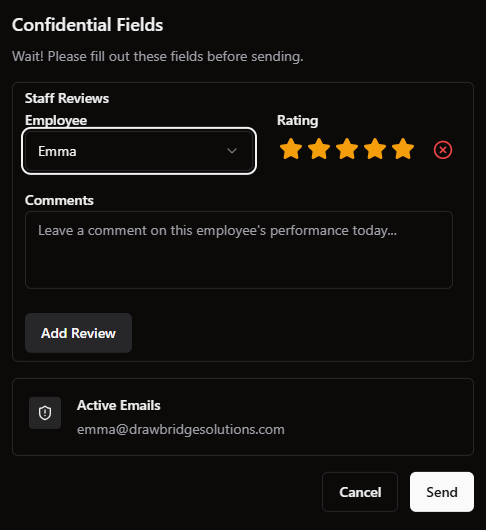Image resolution: width=486 pixels, height=530 pixels.
Task: Set rating to four stars
Action: pos(375,149)
